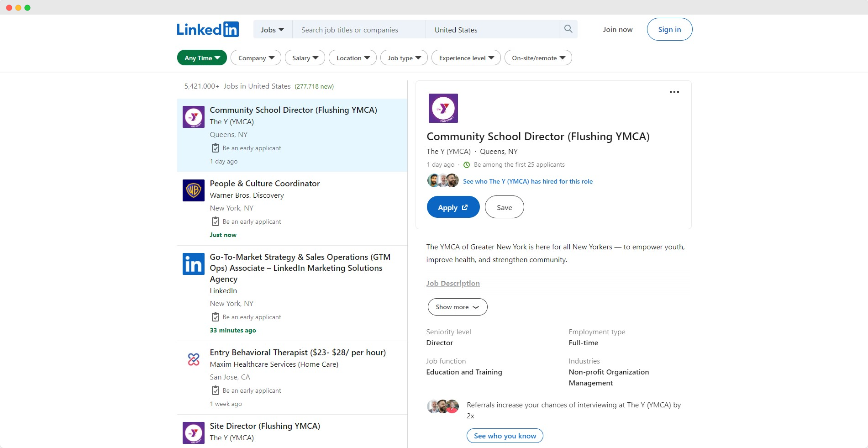Click the Job Description link
868x448 pixels.
click(x=453, y=283)
